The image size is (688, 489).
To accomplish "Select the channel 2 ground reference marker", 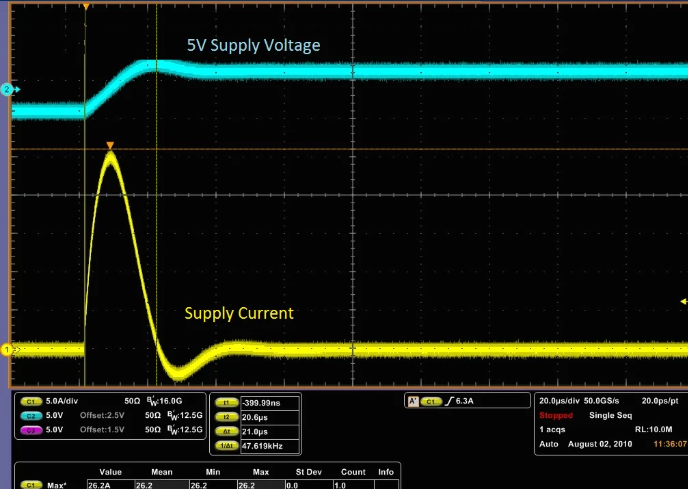I will coord(7,90).
